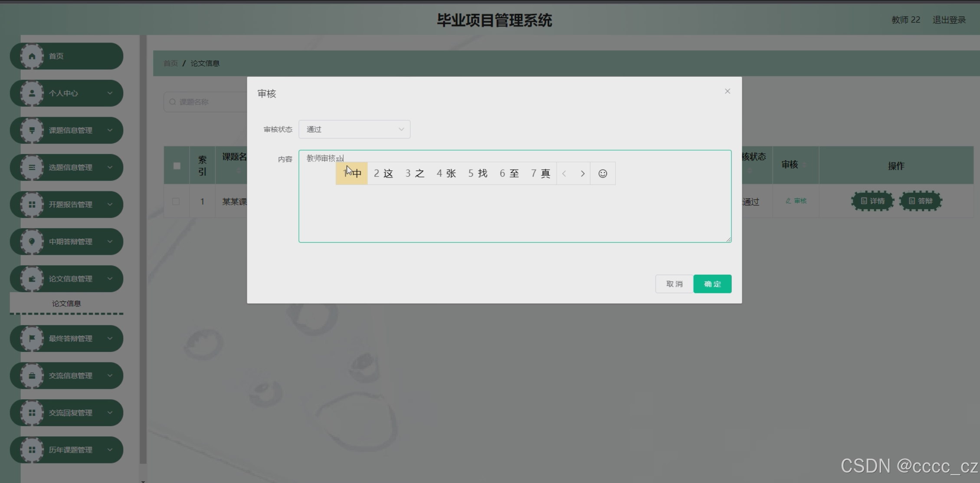The height and width of the screenshot is (483, 980).
Task: Expand the 历年课题管理 menu chevron
Action: (110, 450)
